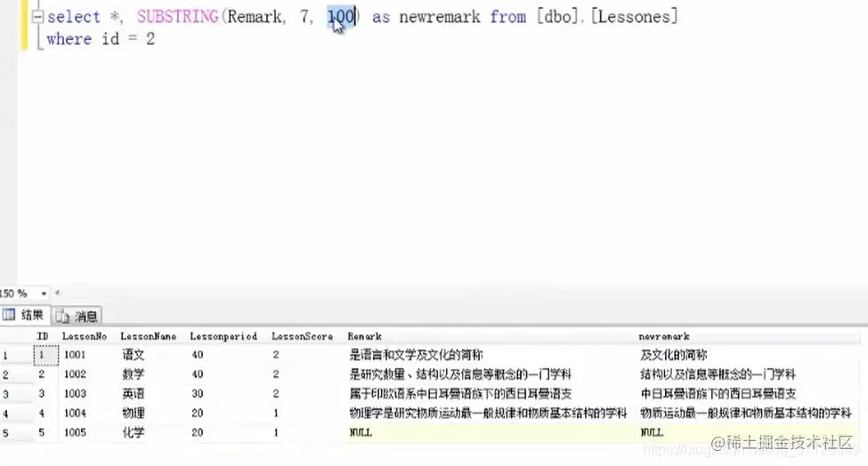Select Remark cell 是语言和文学及文化的简称
Image resolution: width=868 pixels, height=466 pixels.
[417, 355]
